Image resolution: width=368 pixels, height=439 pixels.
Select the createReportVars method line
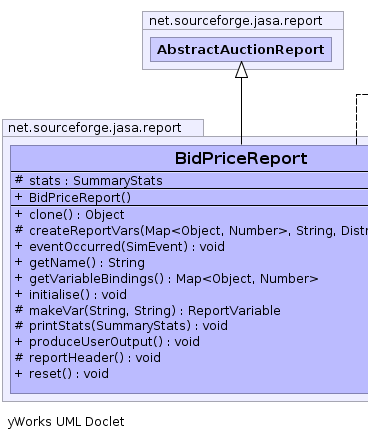[x=191, y=230]
